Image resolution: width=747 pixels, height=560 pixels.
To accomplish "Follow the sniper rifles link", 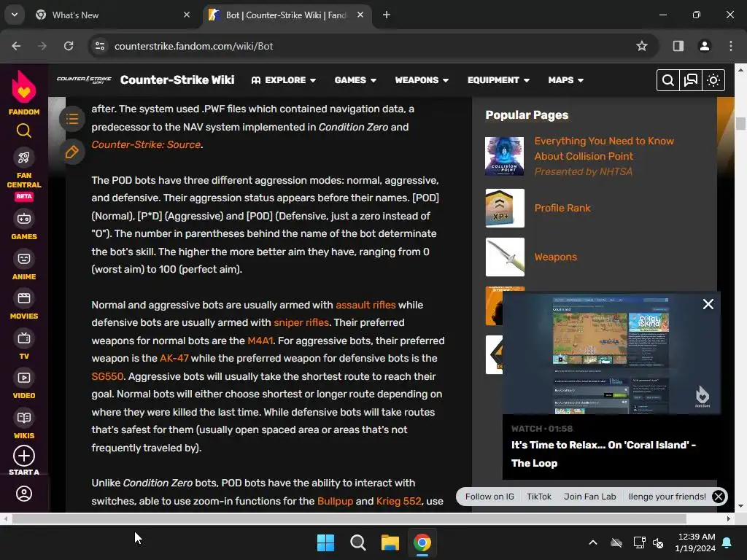I will click(301, 322).
